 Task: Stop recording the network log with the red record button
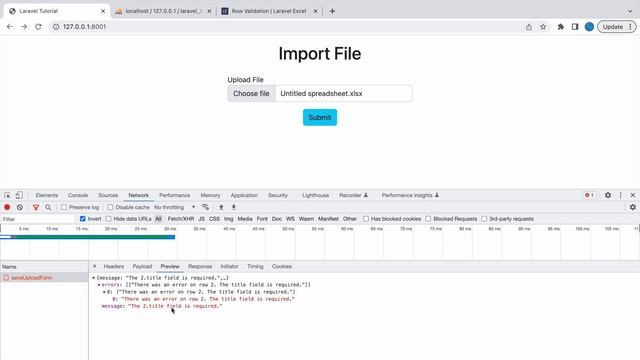coord(7,207)
